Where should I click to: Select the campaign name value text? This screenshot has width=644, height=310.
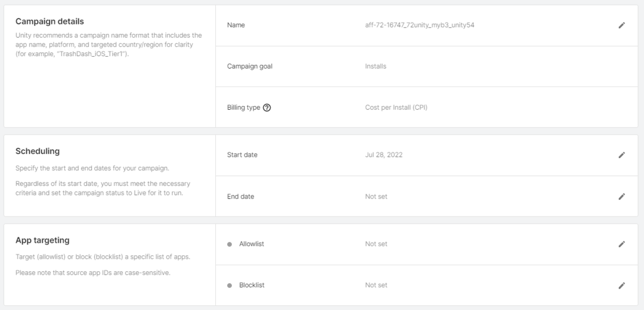[x=419, y=25]
